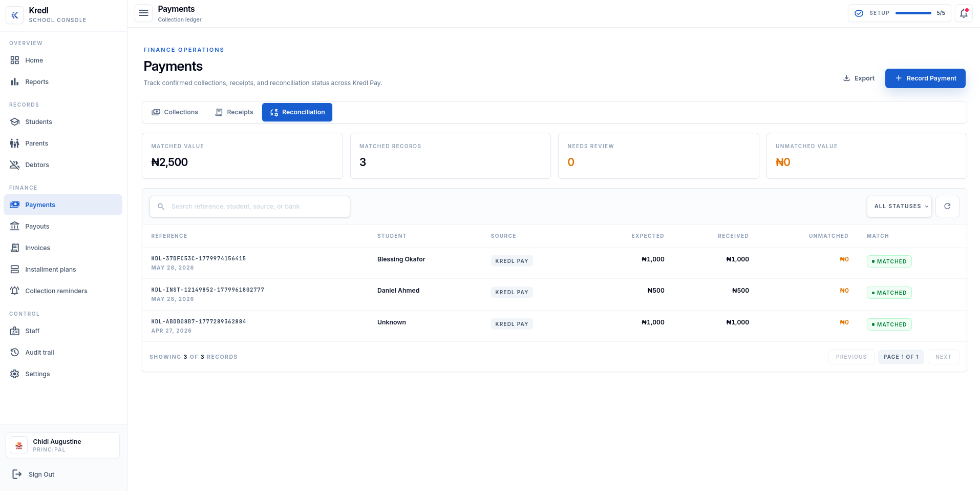This screenshot has height=491, width=980.
Task: Open the Chidi Augustine profile card
Action: (62, 445)
